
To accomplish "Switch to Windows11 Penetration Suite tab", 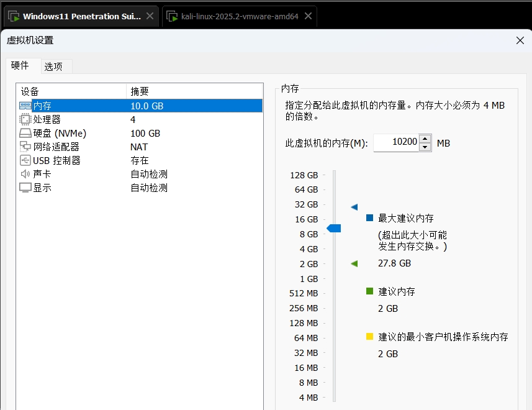I will point(82,16).
